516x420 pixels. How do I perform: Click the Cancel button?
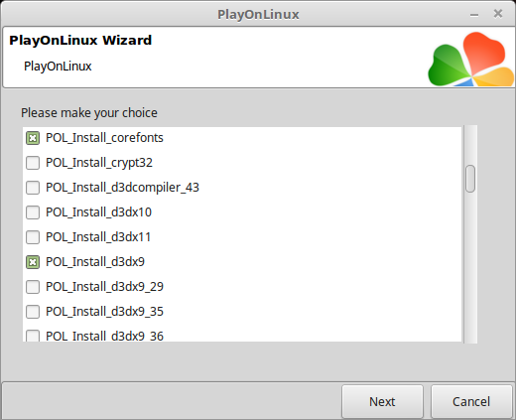pyautogui.click(x=471, y=401)
